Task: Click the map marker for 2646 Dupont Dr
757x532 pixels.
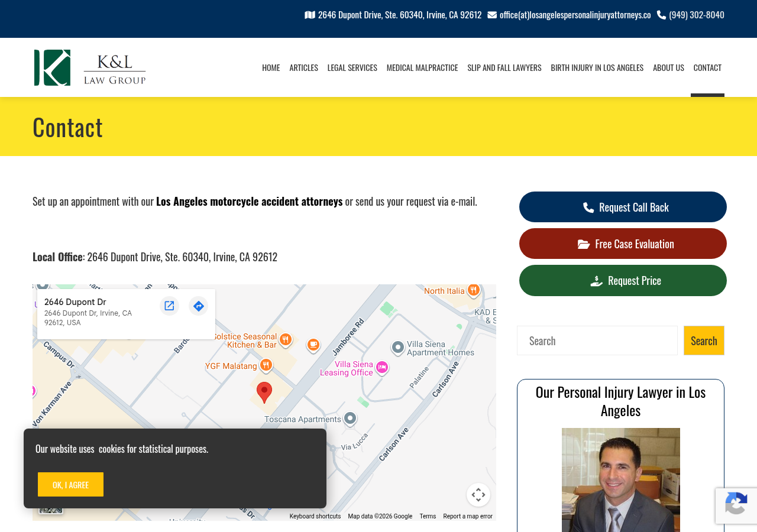Action: click(264, 391)
